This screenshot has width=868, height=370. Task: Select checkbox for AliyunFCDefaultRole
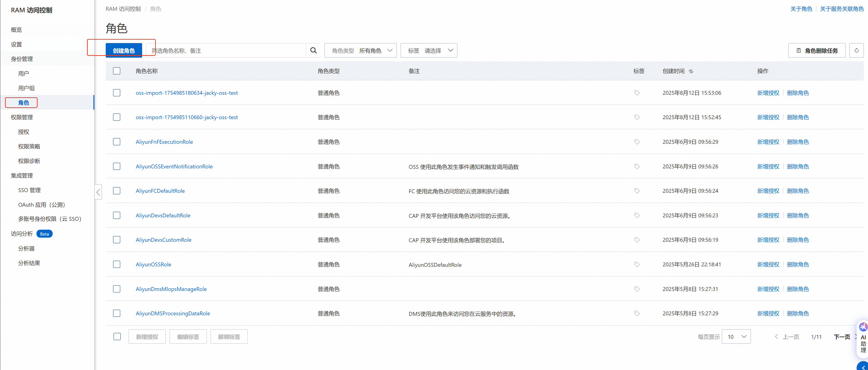(117, 191)
